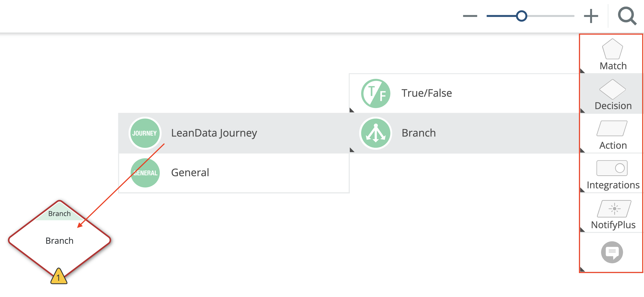
Task: Click the Branch diamond node on canvas
Action: tap(59, 241)
